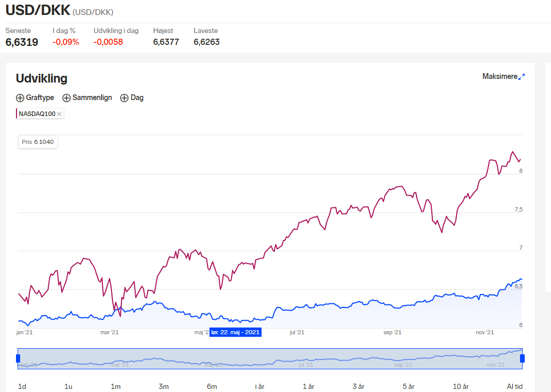551x392 pixels.
Task: Select the 6m period
Action: [212, 386]
